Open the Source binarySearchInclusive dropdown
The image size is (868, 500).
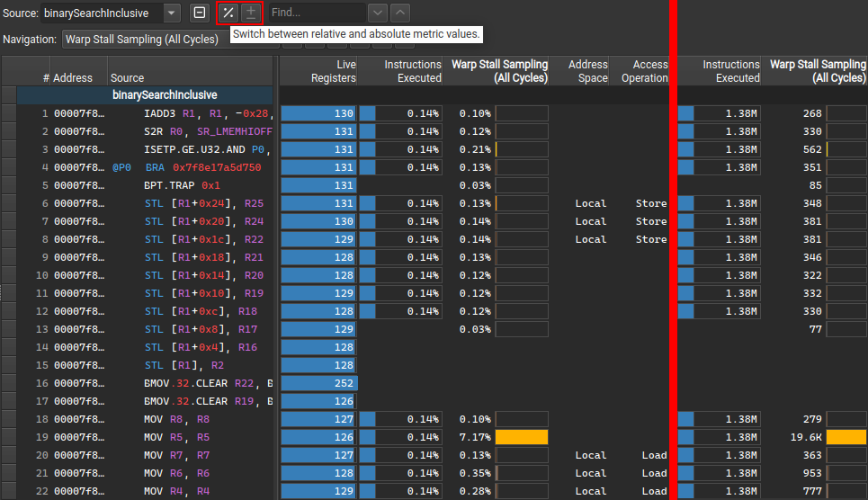click(x=172, y=13)
